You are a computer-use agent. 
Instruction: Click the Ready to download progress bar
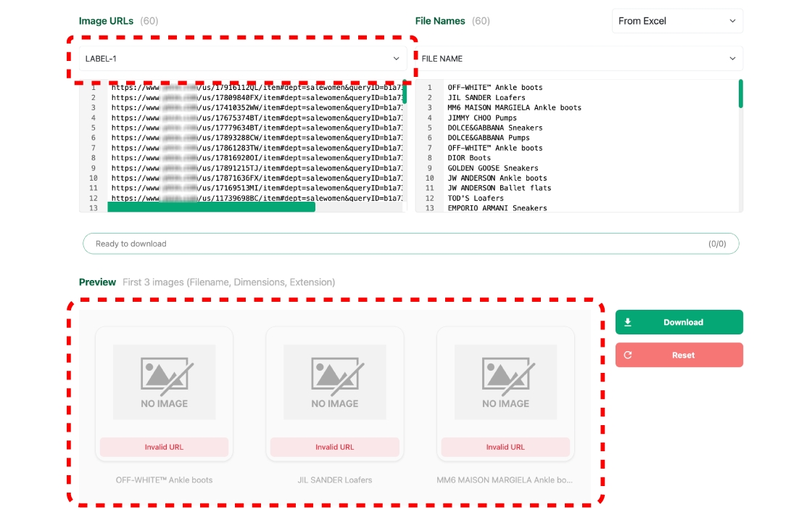(x=410, y=244)
